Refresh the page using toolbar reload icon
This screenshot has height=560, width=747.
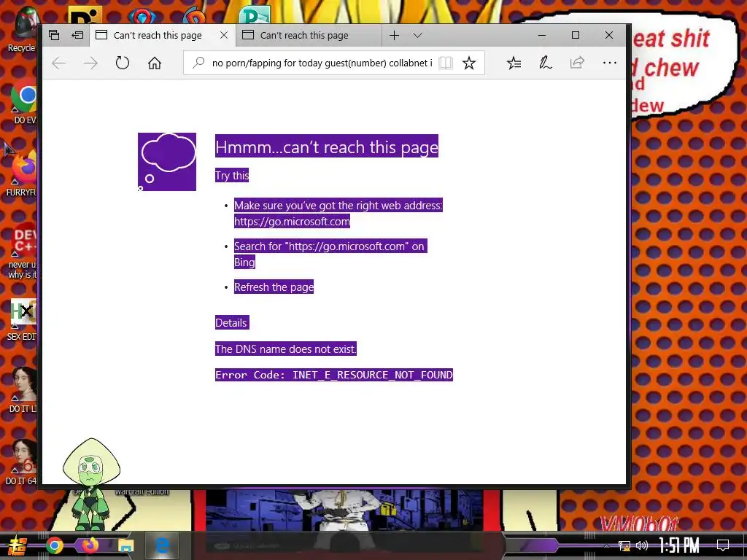(123, 63)
